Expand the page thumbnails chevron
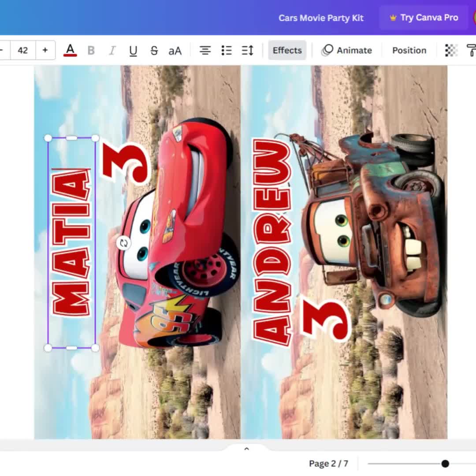Viewport: 476px width, 476px height. point(246,449)
